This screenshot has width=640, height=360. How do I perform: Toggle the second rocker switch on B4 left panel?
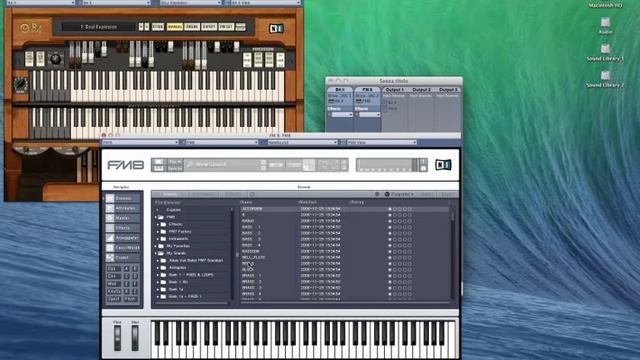(x=40, y=59)
